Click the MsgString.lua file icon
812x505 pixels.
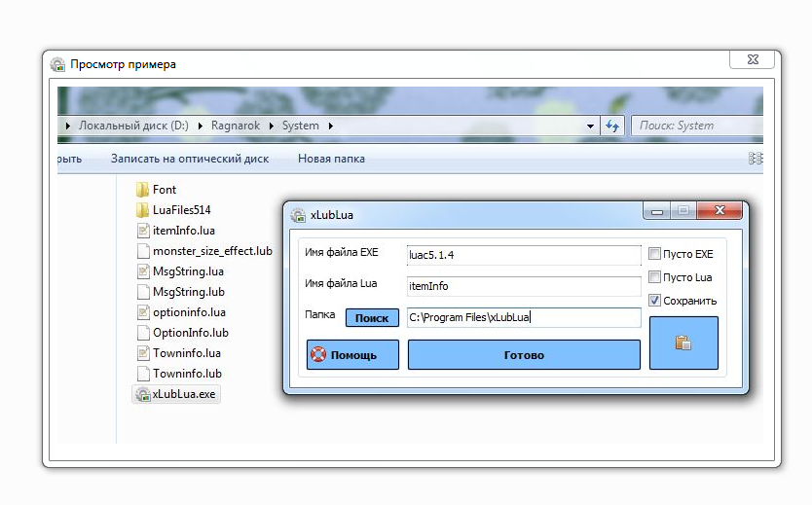click(x=143, y=271)
